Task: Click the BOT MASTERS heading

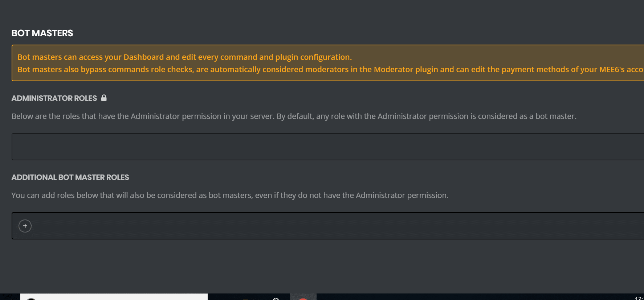Action: (42, 33)
